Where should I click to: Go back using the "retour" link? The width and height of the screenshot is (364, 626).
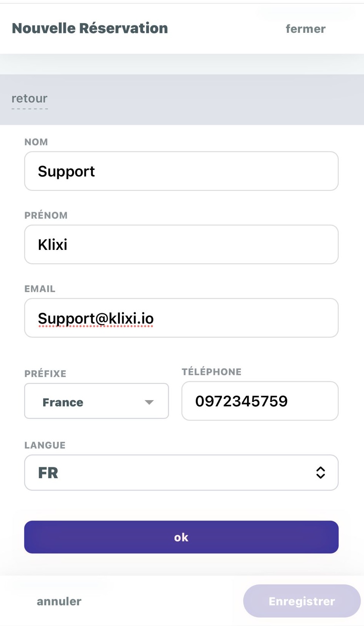click(x=29, y=99)
